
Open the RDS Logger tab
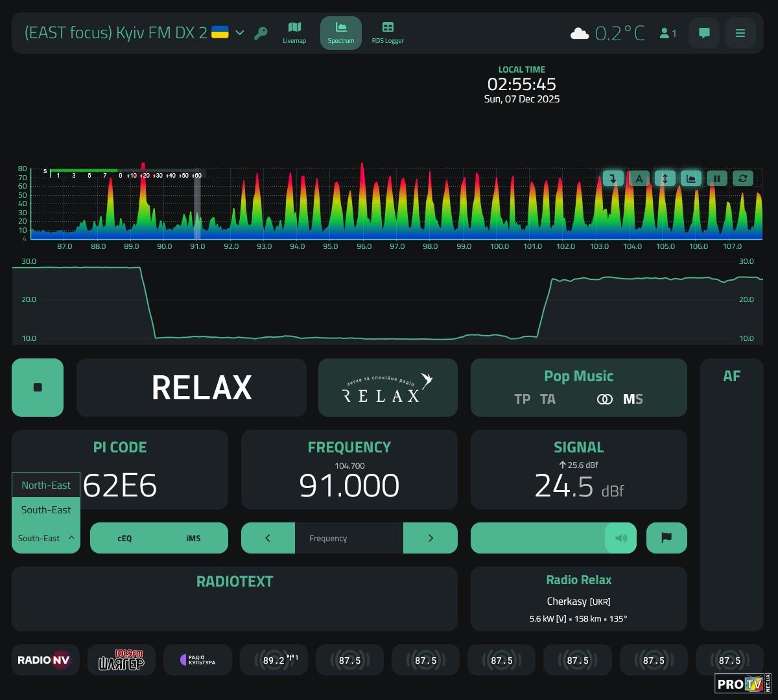click(388, 33)
